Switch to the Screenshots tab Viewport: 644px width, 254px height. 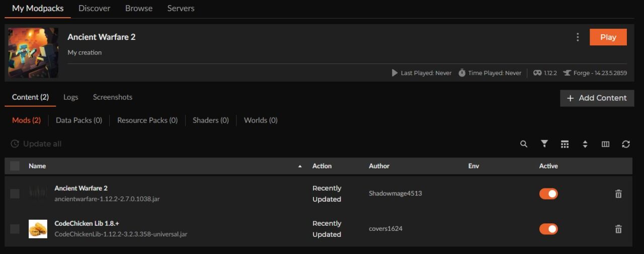113,97
